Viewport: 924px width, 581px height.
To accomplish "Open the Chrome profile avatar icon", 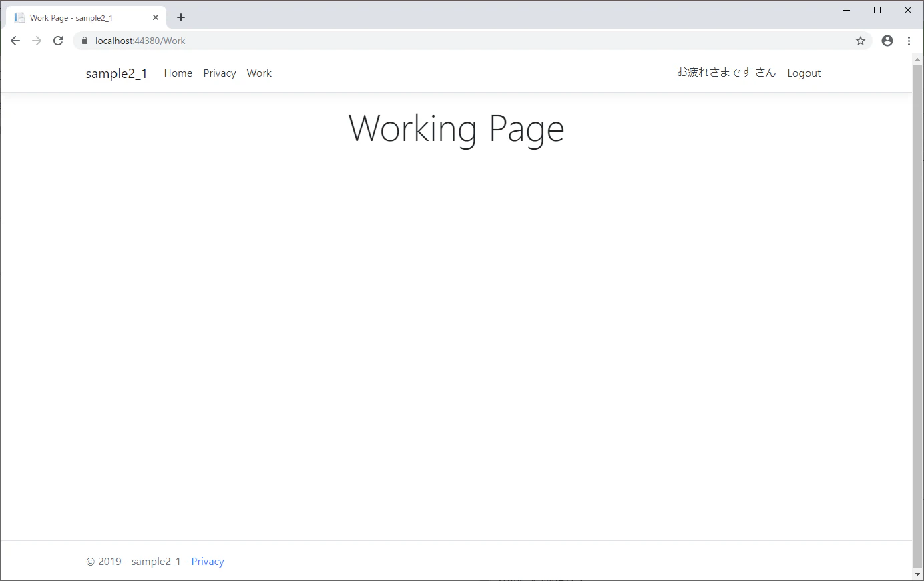I will (887, 41).
